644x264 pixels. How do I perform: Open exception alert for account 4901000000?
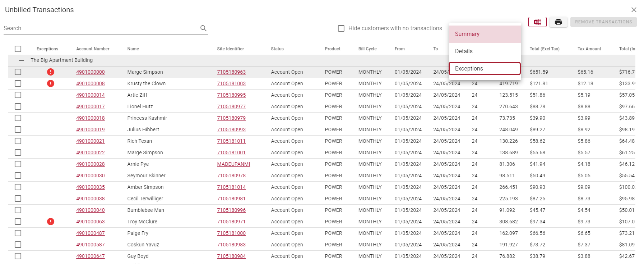tap(51, 72)
